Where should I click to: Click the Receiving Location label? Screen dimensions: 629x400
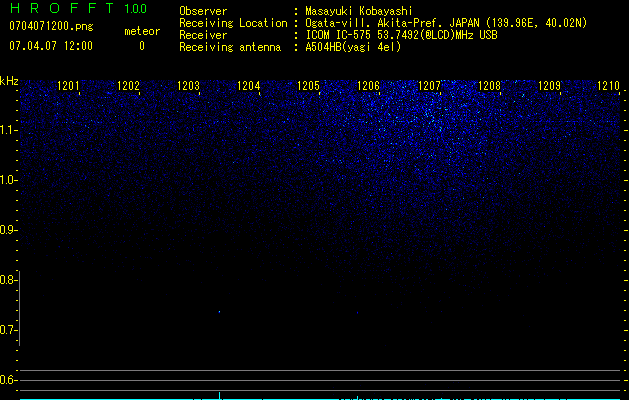click(233, 24)
